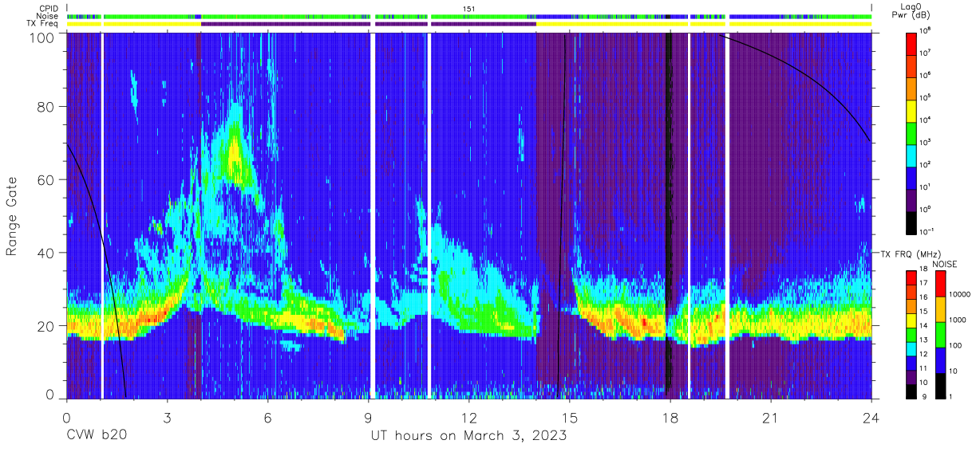Click the CPID value '151'
The width and height of the screenshot is (980, 452).
(x=468, y=8)
